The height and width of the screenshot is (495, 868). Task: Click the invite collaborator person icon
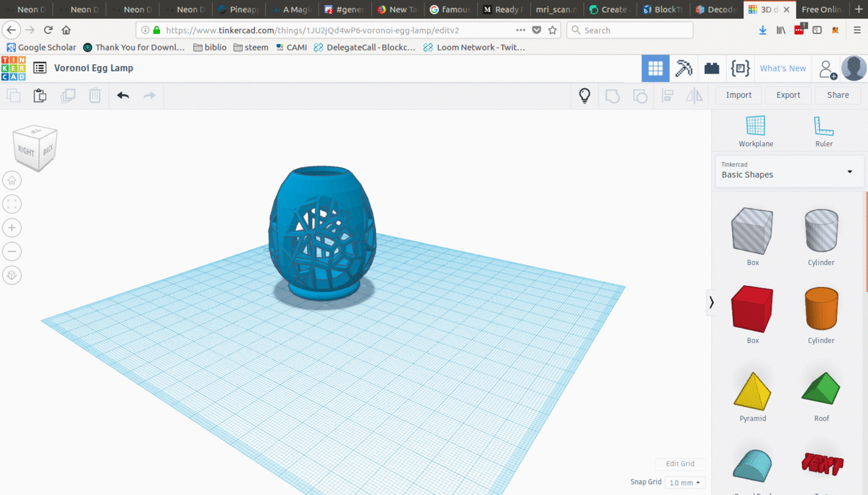coord(827,68)
